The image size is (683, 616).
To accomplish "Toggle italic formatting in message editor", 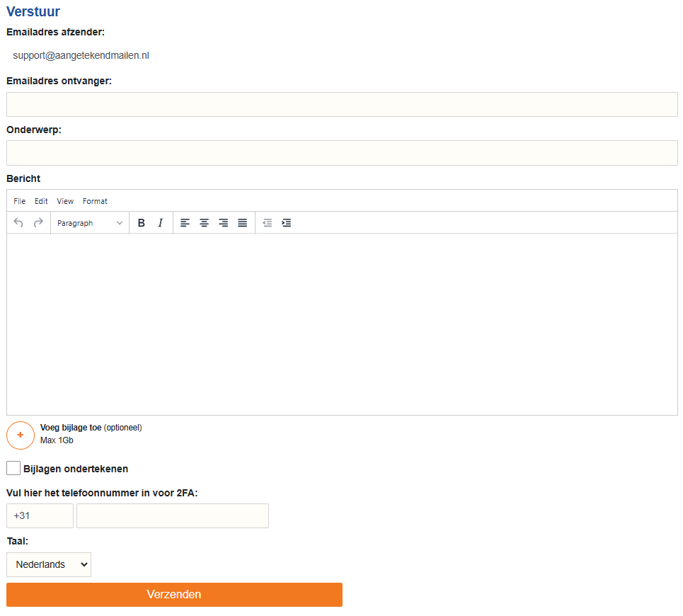I will [x=160, y=223].
